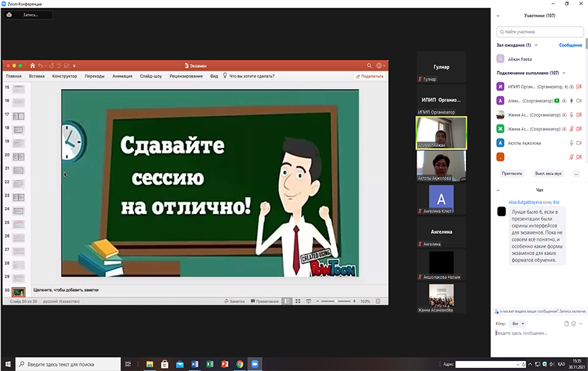Open Windows Task View
This screenshot has width=588, height=371.
coord(128,364)
